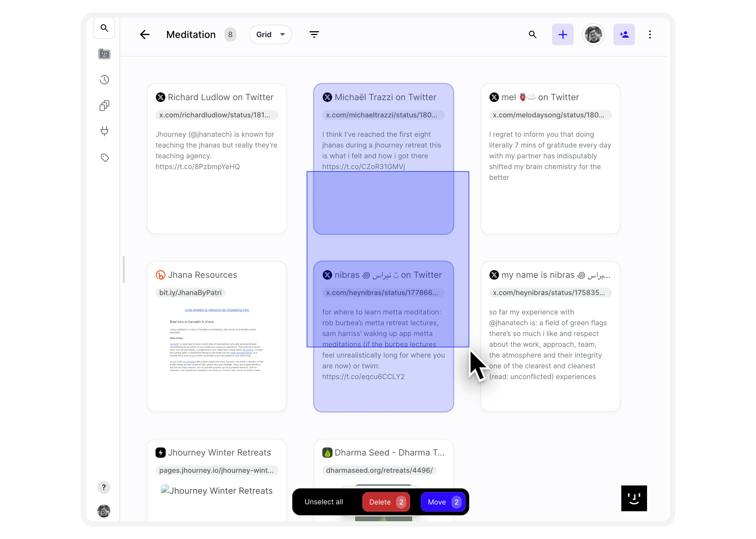
Task: Add a new item with plus button
Action: pyautogui.click(x=563, y=34)
